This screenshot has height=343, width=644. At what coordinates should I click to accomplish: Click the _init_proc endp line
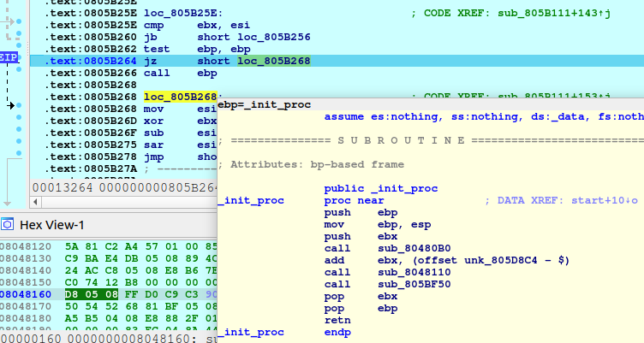[x=284, y=333]
